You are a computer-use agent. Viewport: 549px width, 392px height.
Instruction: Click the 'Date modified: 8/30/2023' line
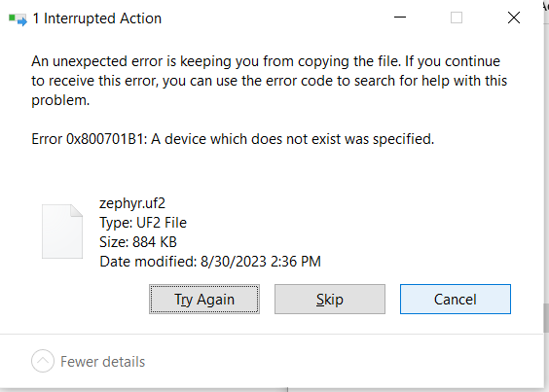click(x=210, y=262)
